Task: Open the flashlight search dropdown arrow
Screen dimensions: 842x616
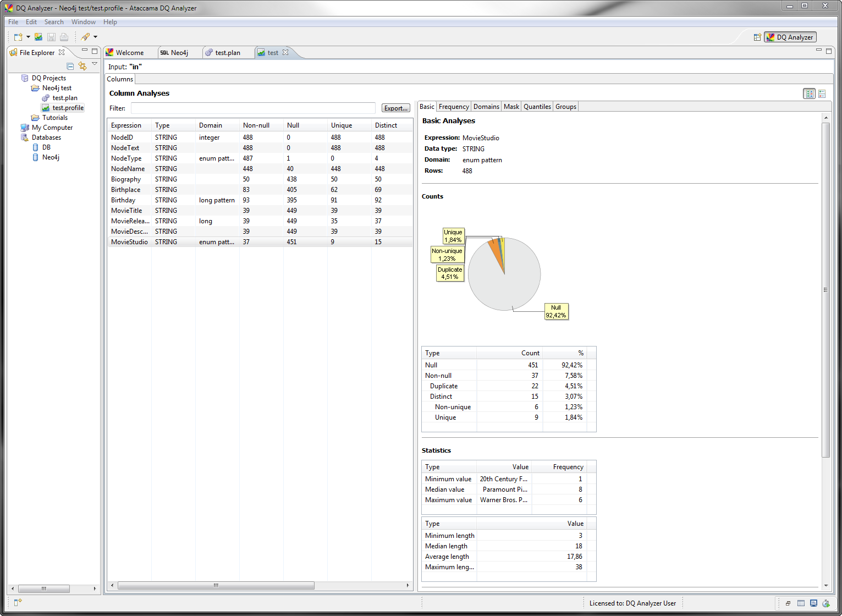Action: [x=95, y=37]
